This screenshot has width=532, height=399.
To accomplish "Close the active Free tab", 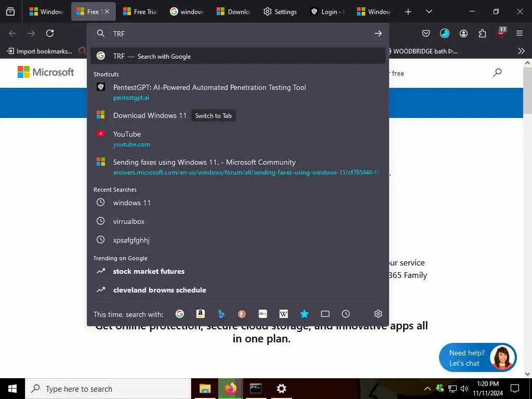I will point(107,11).
